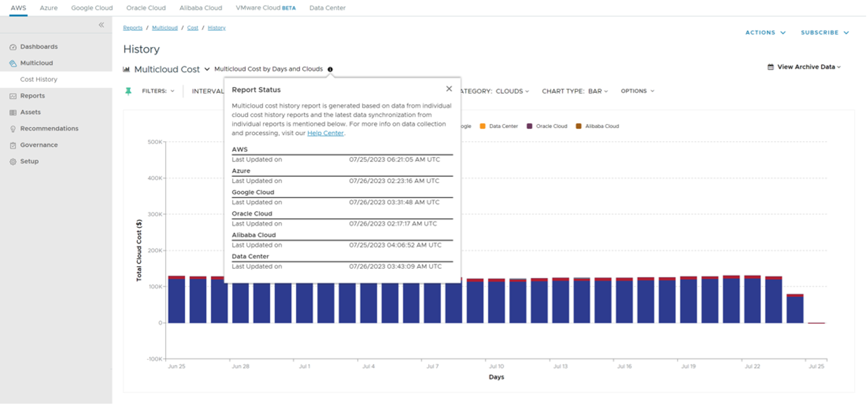Click the Recommendations lightbulb icon

pos(13,129)
